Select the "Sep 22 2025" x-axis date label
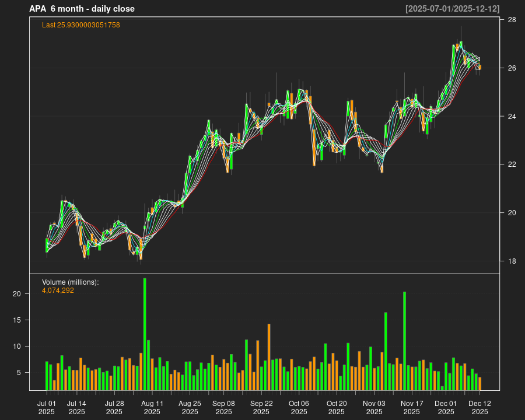The image size is (525, 420). [261, 407]
